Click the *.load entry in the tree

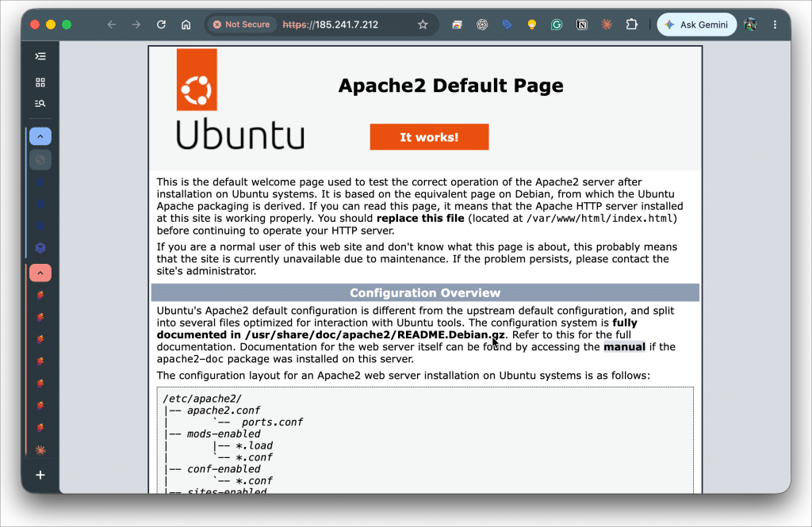click(x=254, y=445)
